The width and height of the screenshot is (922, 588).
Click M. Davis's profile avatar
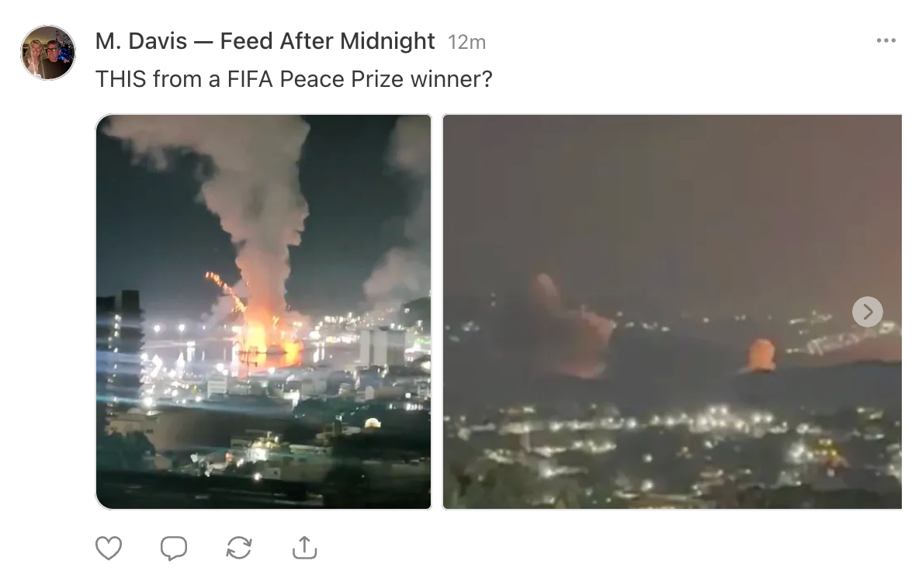[48, 53]
